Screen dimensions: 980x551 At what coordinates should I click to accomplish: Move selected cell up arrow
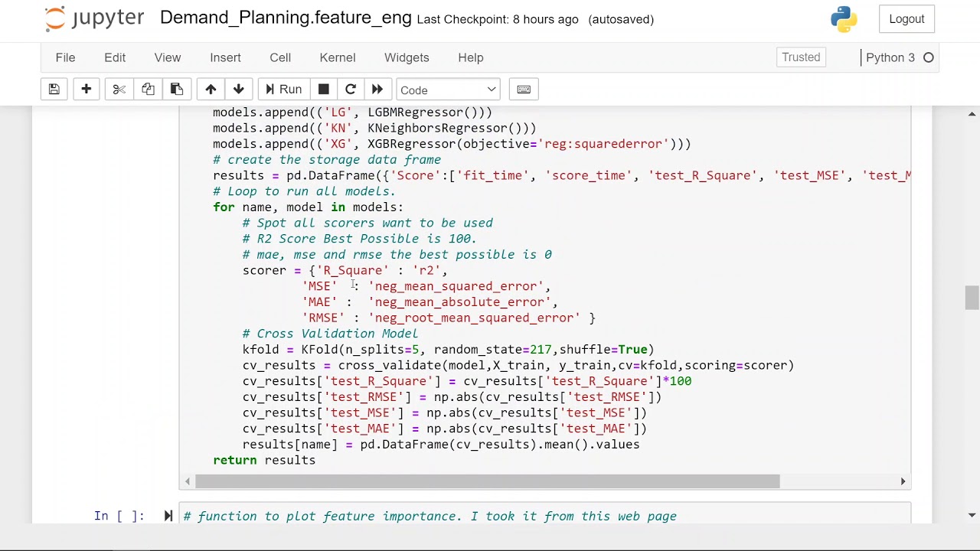[211, 90]
